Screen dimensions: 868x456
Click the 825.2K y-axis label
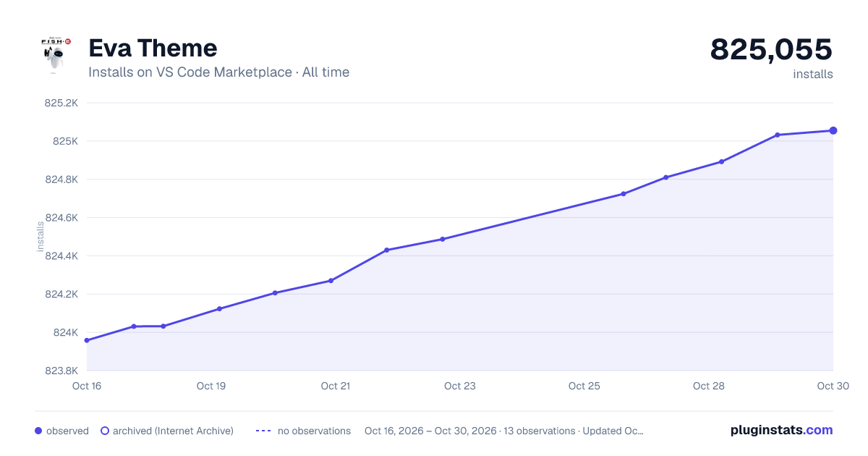click(x=61, y=103)
